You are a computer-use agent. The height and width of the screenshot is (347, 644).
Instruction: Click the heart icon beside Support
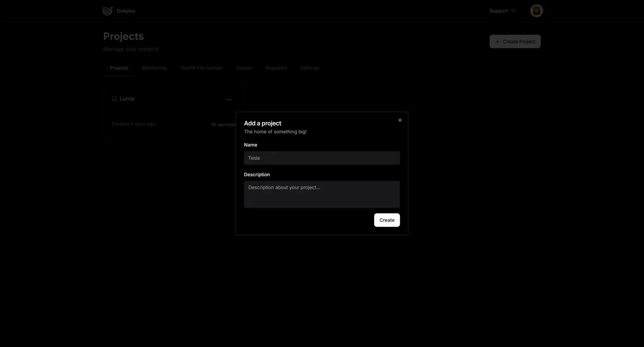tap(513, 11)
